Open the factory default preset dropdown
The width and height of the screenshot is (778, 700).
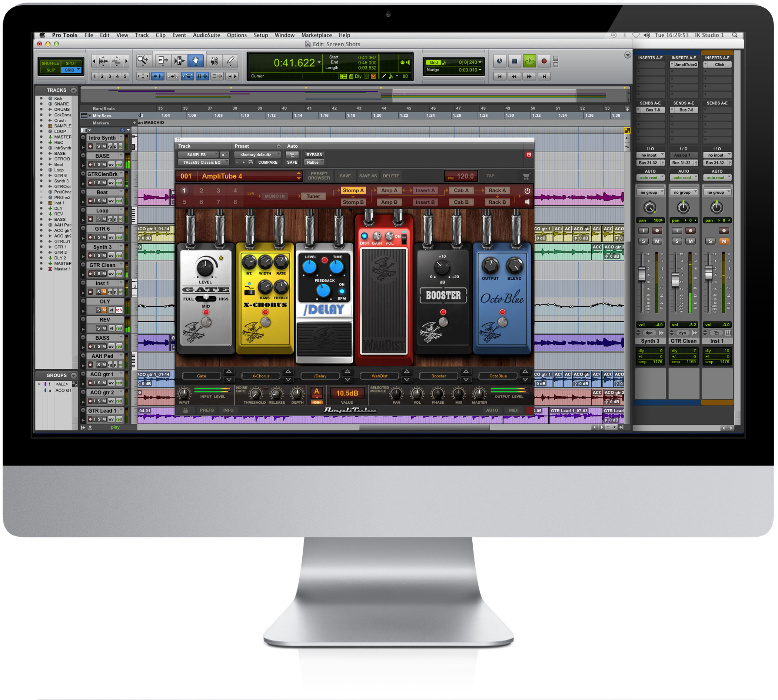click(257, 154)
